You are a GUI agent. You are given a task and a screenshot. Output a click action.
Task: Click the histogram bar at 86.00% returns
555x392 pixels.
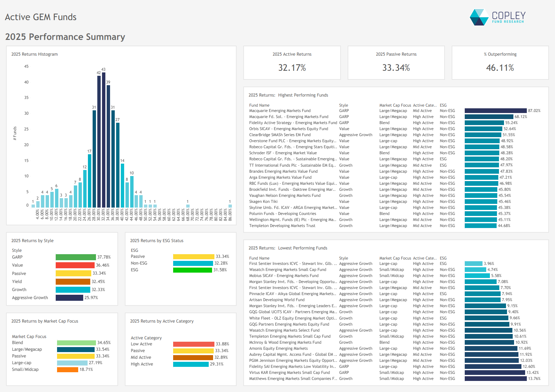(230, 206)
